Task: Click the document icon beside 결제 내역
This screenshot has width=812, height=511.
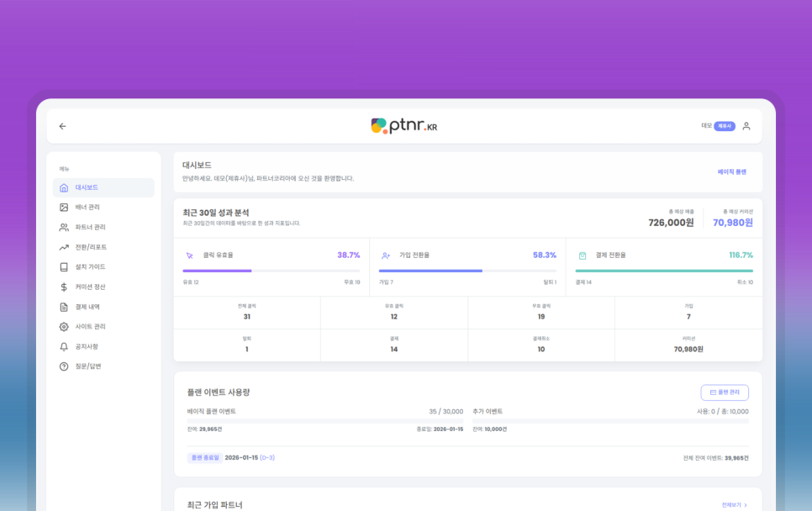Action: 64,307
